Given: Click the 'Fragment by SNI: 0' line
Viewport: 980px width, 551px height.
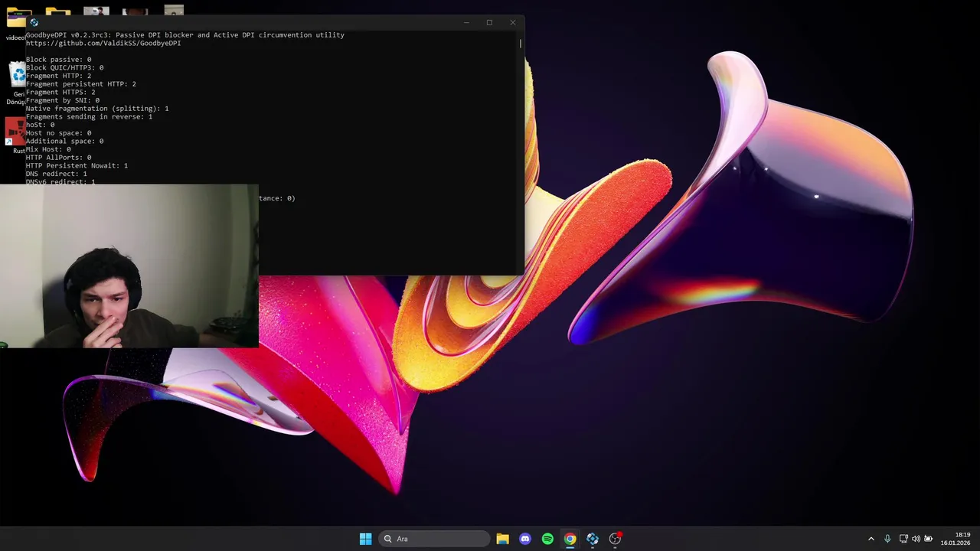Looking at the screenshot, I should click(63, 100).
